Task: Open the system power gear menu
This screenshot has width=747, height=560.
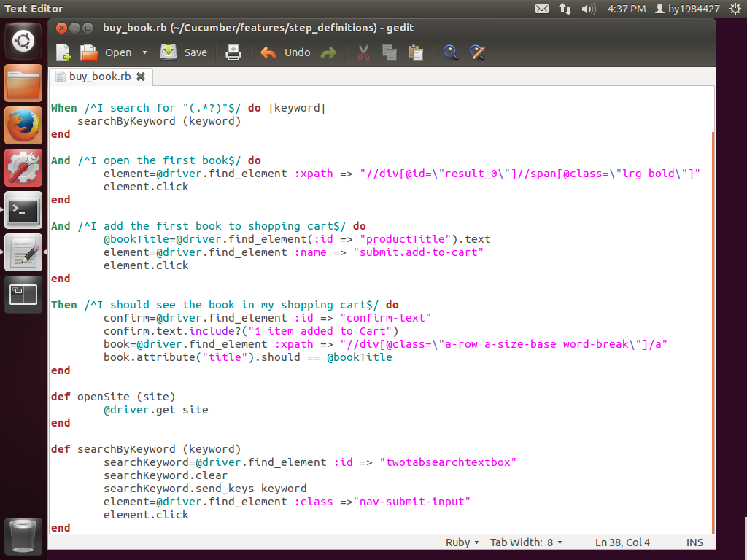Action: [x=735, y=9]
